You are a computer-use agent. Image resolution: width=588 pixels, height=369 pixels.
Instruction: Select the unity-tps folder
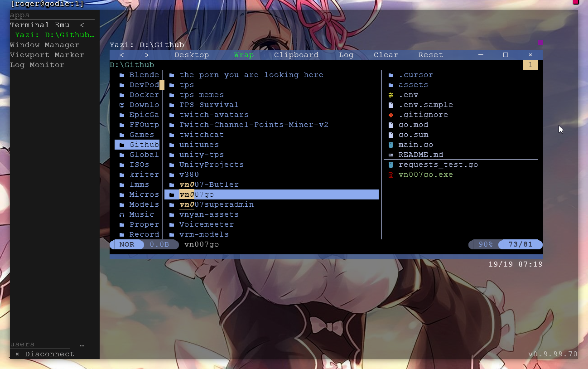202,155
